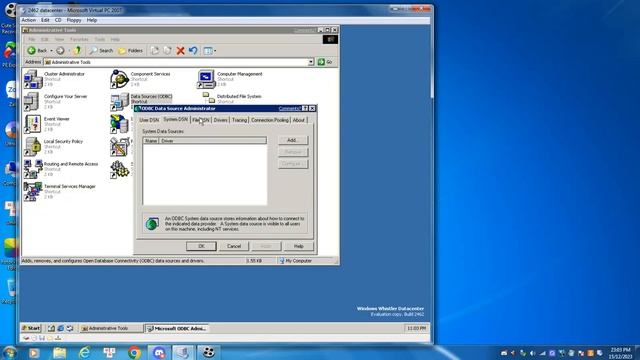Open Routing and Remote Access icon
640x360 pixels.
(x=33, y=169)
